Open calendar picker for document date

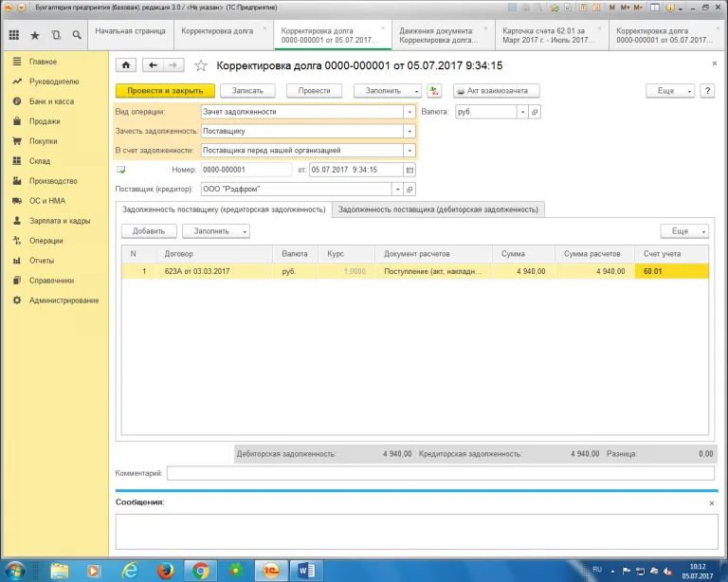(409, 170)
